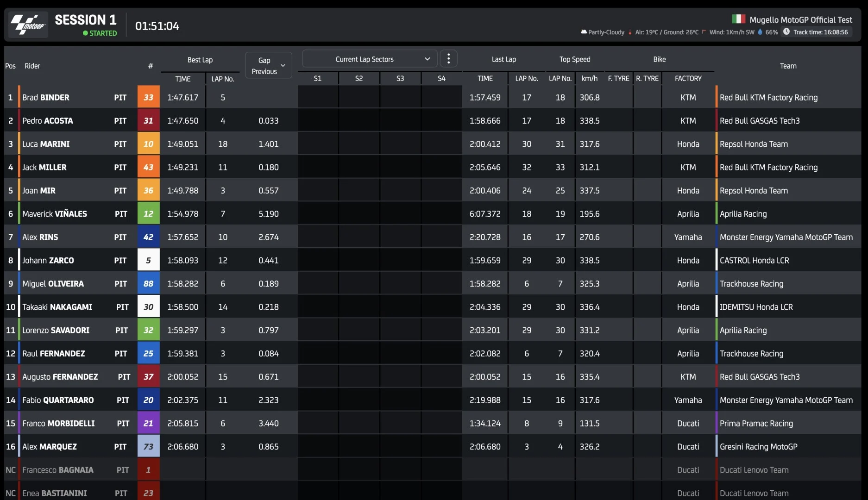Click the Pos column header

(10, 66)
